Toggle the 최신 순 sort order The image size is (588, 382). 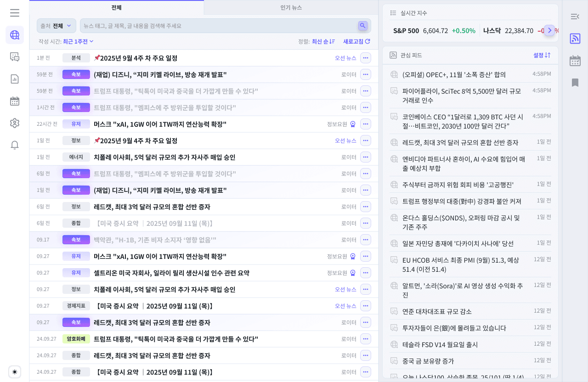tap(323, 41)
